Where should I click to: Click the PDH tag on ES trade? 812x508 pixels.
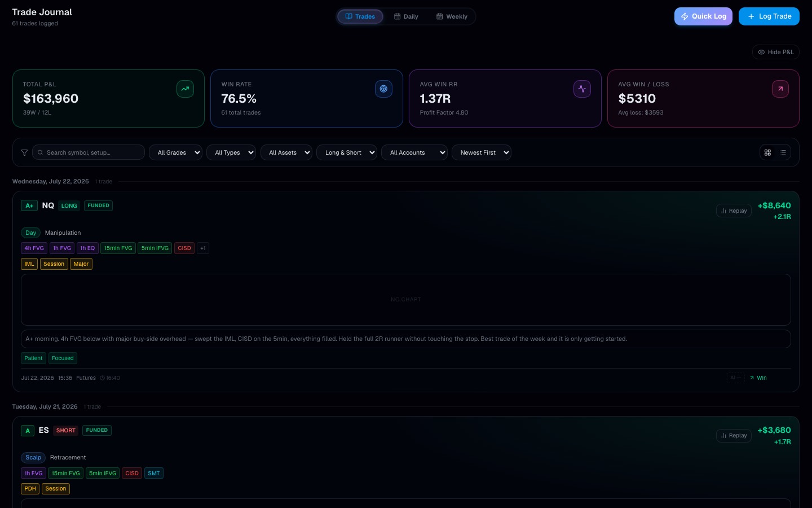click(x=30, y=489)
